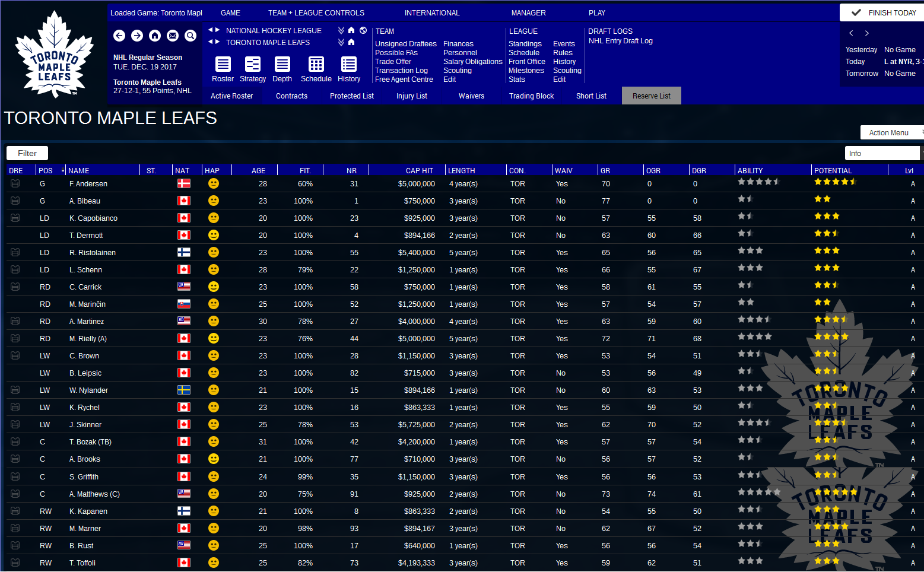Switch to the Contracts tab
Image resolution: width=924 pixels, height=572 pixels.
(291, 96)
